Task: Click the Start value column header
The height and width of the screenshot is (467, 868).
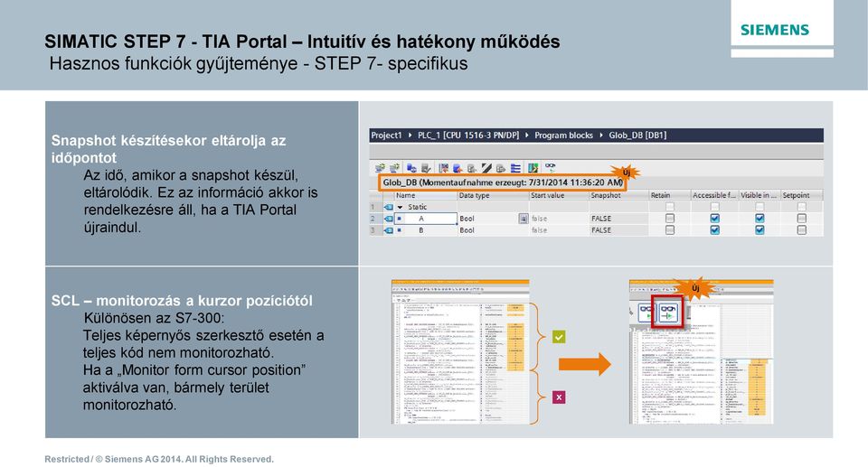Action: click(559, 195)
